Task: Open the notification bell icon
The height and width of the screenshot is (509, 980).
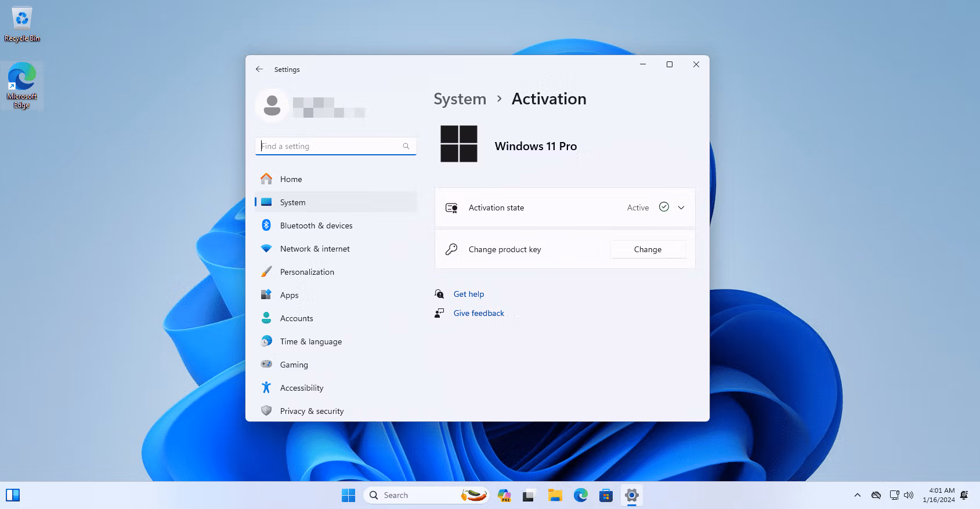Action: tap(964, 495)
